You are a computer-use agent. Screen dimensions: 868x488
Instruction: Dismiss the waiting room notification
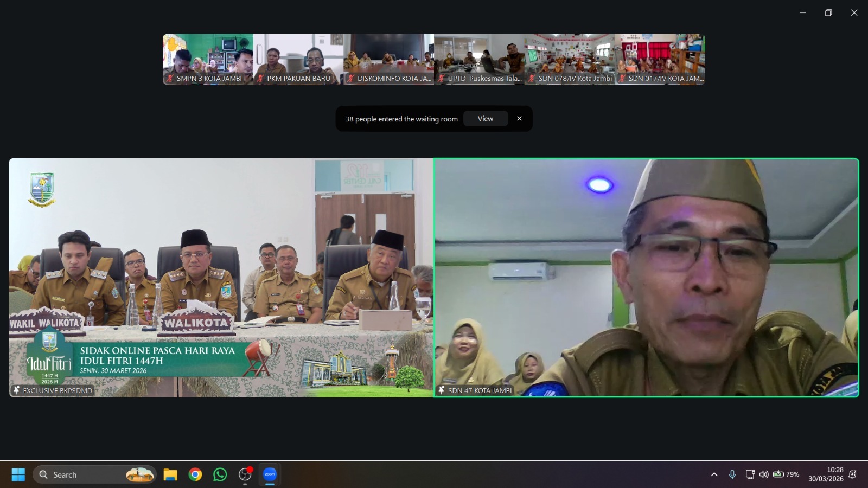click(x=519, y=119)
